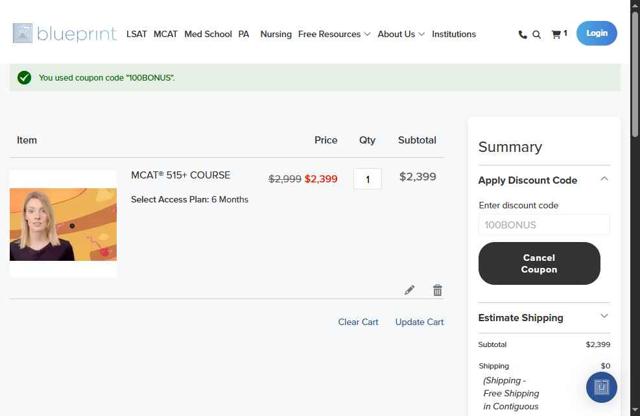Click the coupon message 'You used coupon code'
This screenshot has width=640, height=416.
(x=107, y=78)
